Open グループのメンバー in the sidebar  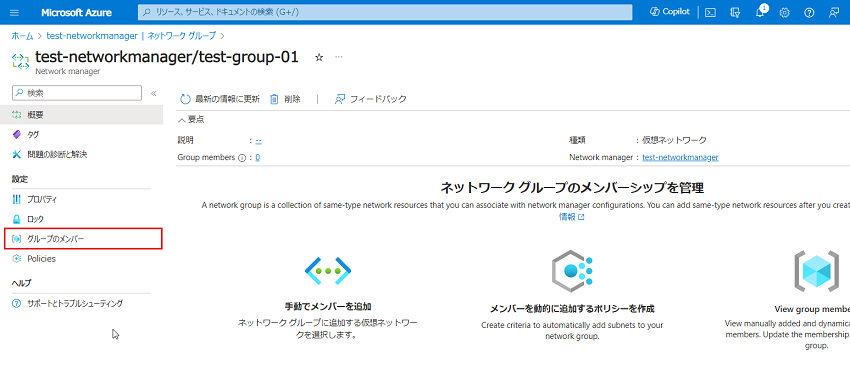point(83,239)
